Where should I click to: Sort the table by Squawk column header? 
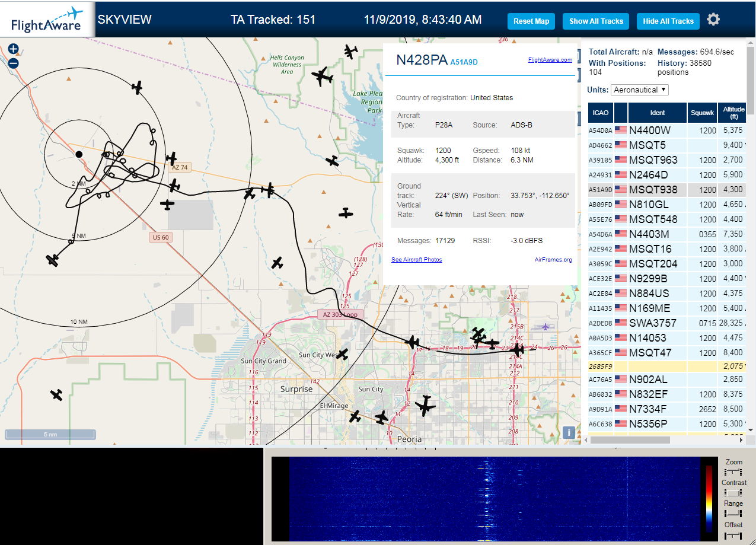(x=703, y=113)
